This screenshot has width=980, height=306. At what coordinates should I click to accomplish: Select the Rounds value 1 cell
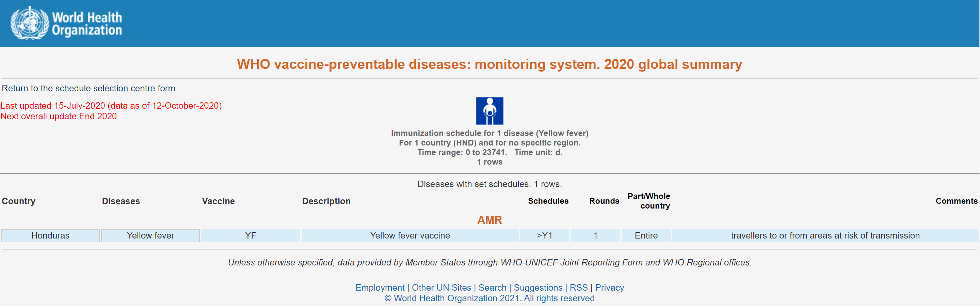(595, 235)
